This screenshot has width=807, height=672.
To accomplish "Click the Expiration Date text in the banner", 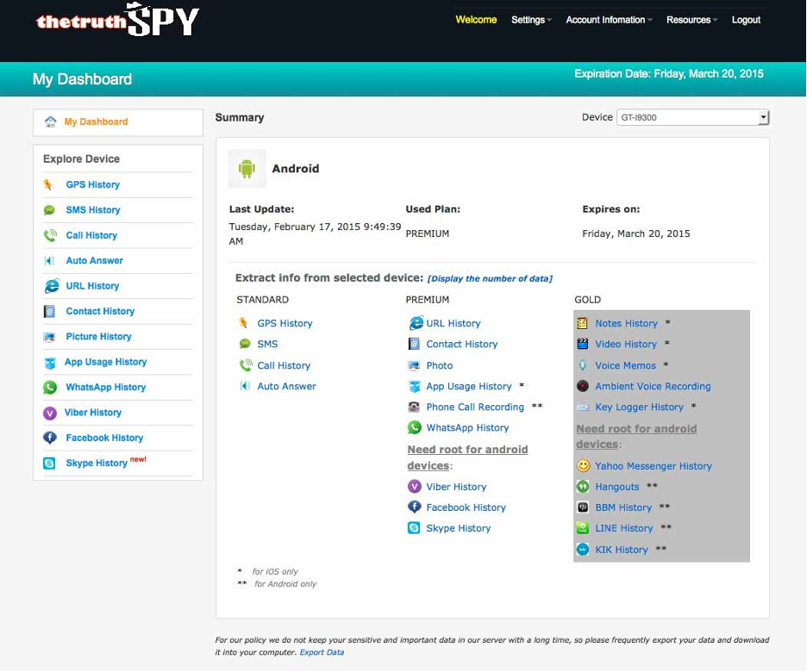I will click(x=668, y=74).
